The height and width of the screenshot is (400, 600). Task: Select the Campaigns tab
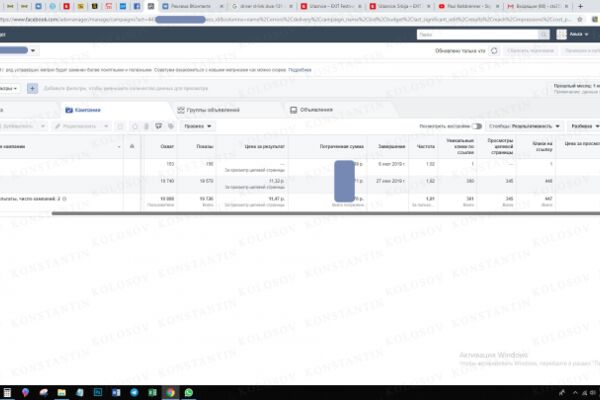point(83,110)
